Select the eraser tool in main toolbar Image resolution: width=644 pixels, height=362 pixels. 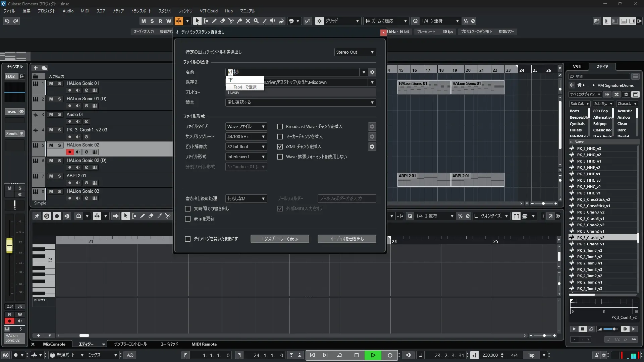(222, 21)
